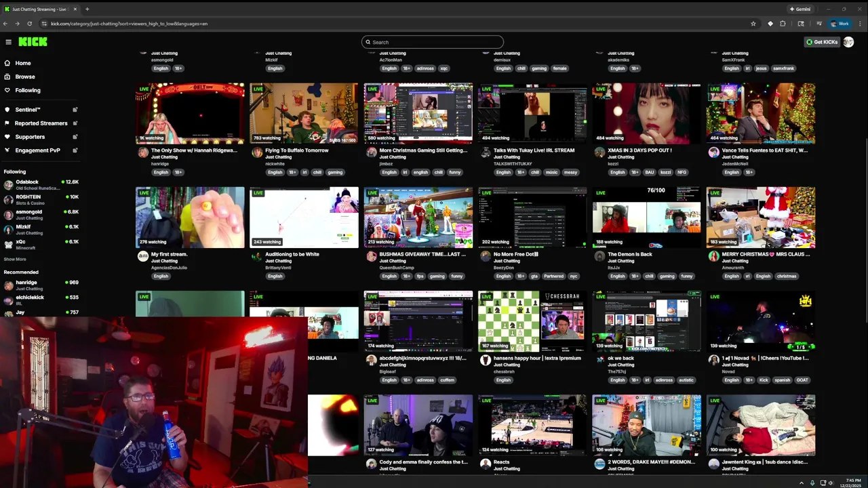868x488 pixels.
Task: Open external link icon beside Supporters
Action: tap(75, 137)
